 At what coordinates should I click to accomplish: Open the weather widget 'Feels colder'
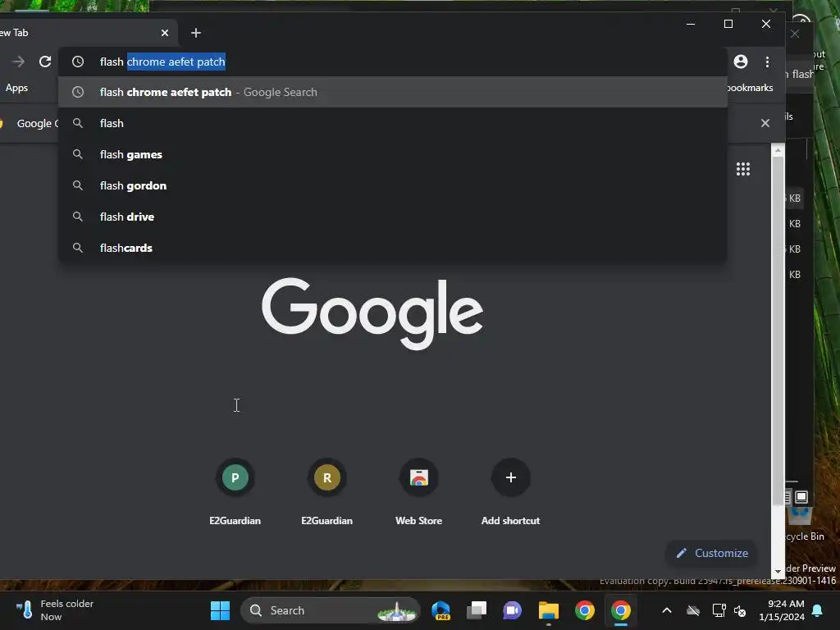55,610
